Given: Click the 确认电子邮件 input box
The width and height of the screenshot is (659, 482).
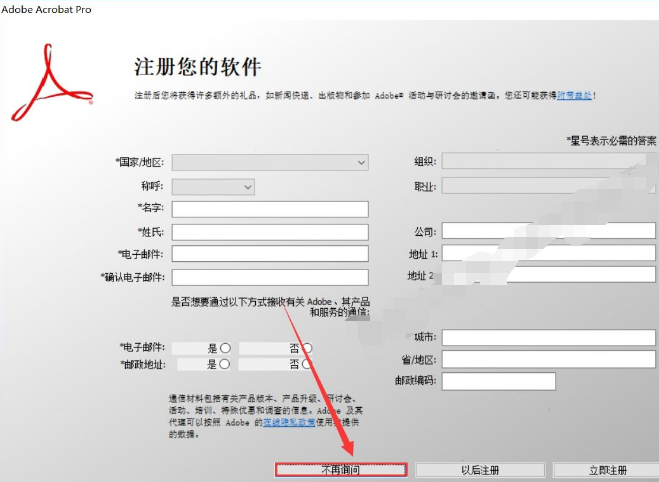Looking at the screenshot, I should point(270,277).
